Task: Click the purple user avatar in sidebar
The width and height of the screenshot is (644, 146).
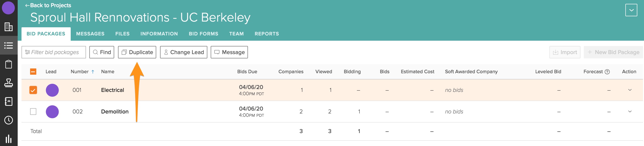Action: coord(9,7)
